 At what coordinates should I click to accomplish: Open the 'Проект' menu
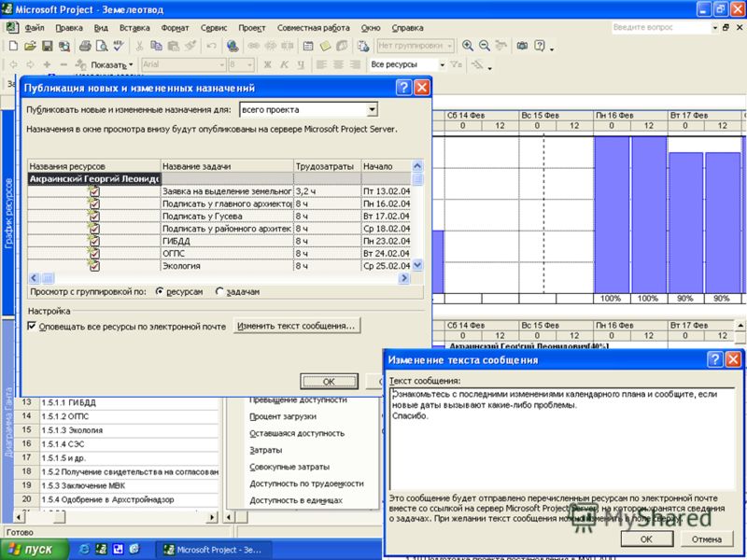point(251,28)
